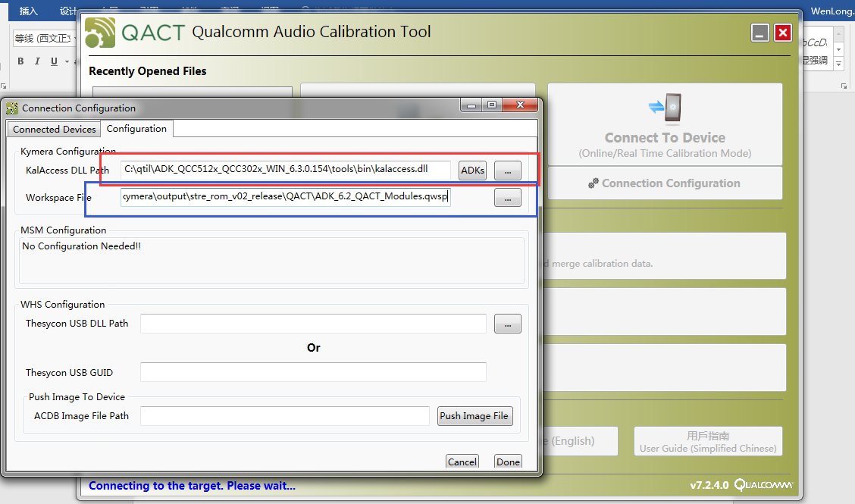Click the Connection Configuration plug icon
Image resolution: width=855 pixels, height=504 pixels.
pyautogui.click(x=593, y=183)
